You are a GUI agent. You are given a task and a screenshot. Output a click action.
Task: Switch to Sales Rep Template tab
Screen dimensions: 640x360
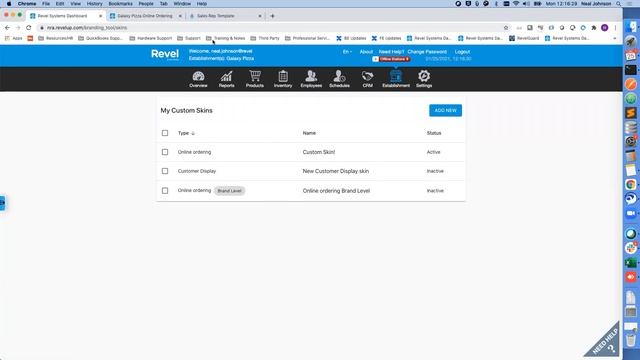(x=216, y=16)
